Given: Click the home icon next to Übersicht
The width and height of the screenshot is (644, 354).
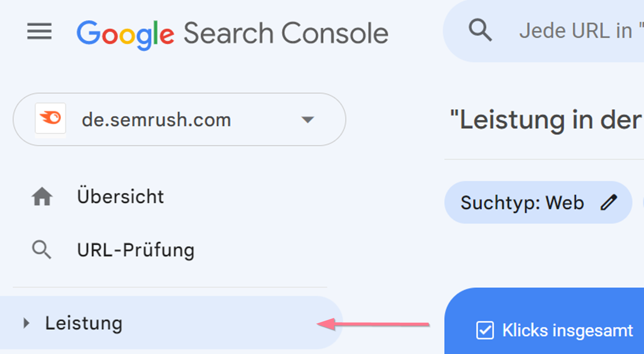Looking at the screenshot, I should (41, 195).
